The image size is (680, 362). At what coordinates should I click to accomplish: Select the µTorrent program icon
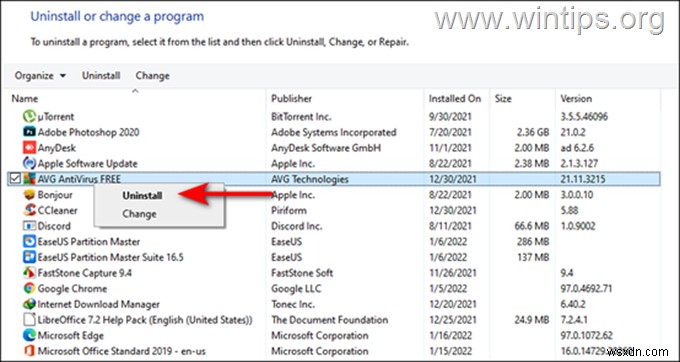coord(29,116)
